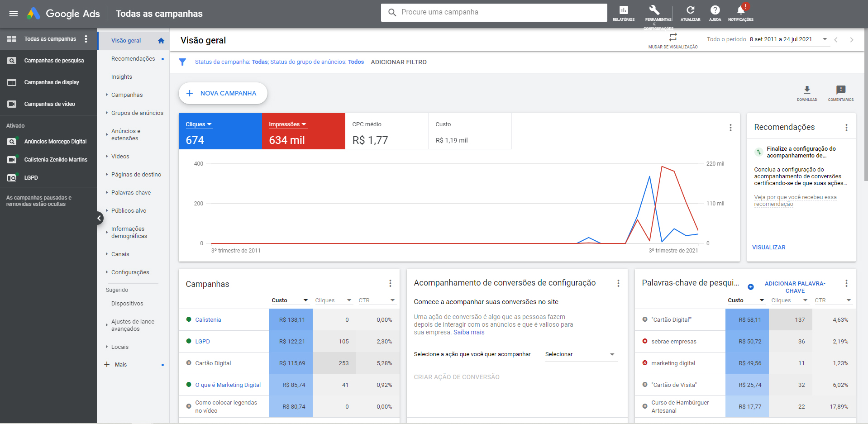This screenshot has width=868, height=424.
Task: Collapse the side navigation panel arrow
Action: click(x=99, y=218)
